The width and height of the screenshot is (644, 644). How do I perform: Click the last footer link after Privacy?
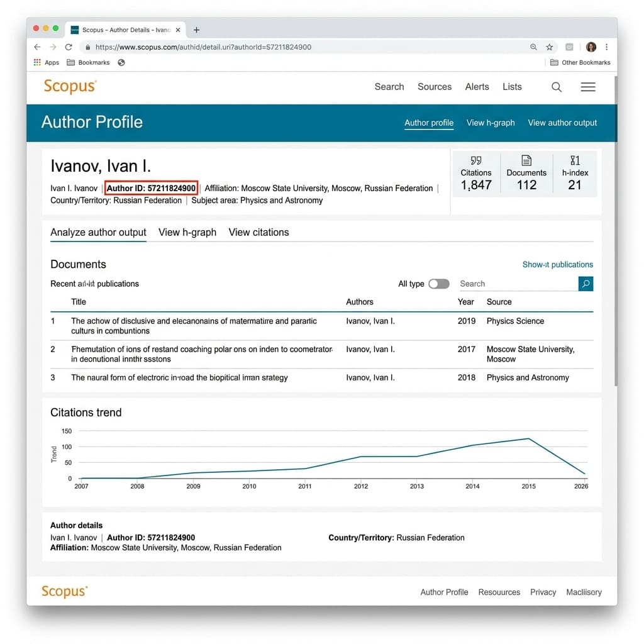[584, 592]
